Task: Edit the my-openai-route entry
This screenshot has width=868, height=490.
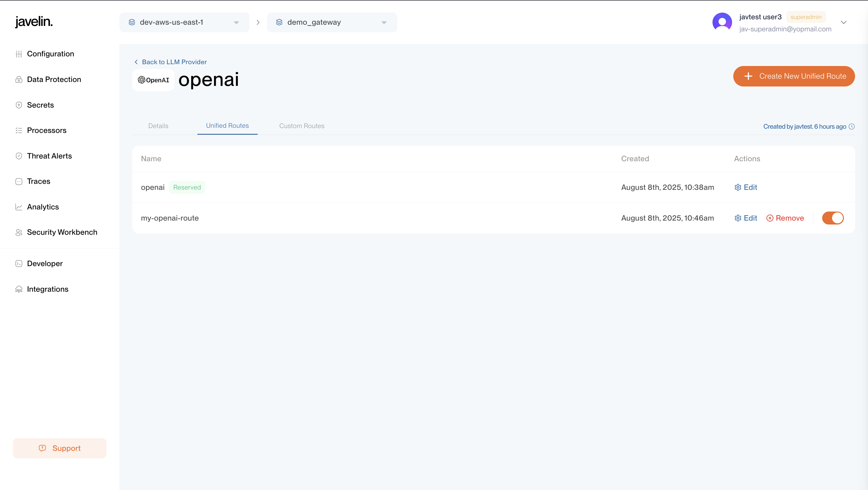Action: click(x=746, y=218)
